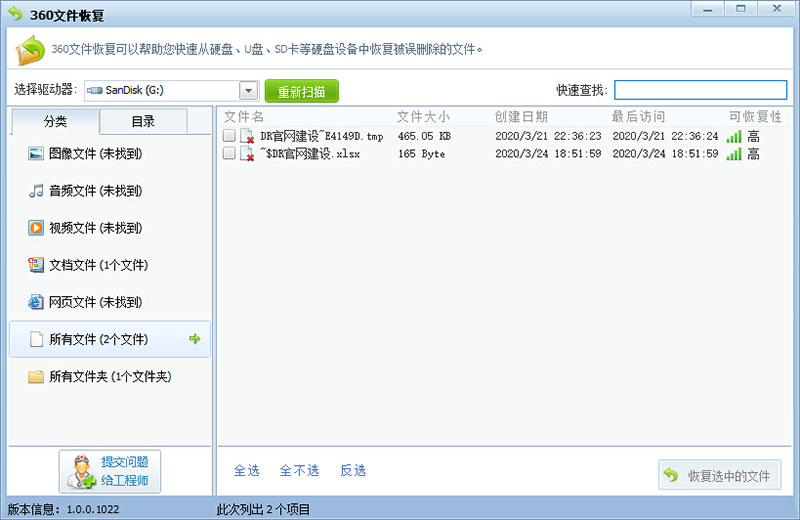Click the blank page icon for 所有文件
The width and height of the screenshot is (800, 520).
36,339
